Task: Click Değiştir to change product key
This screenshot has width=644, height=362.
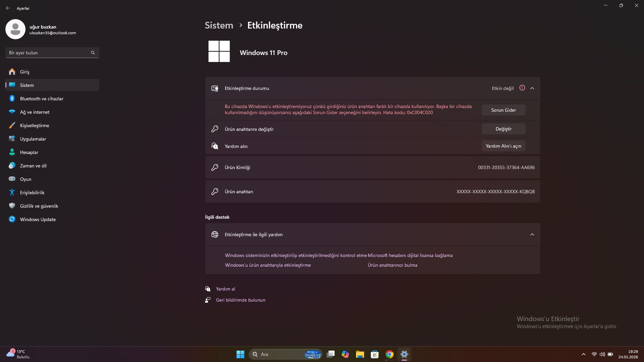Action: tap(503, 129)
